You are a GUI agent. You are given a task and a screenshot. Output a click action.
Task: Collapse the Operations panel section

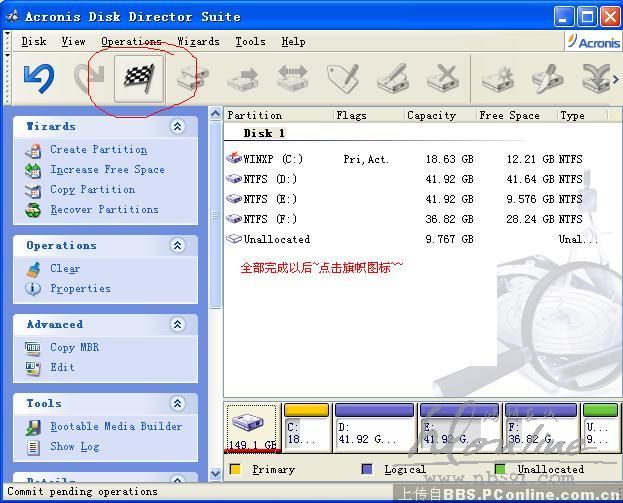coord(178,246)
